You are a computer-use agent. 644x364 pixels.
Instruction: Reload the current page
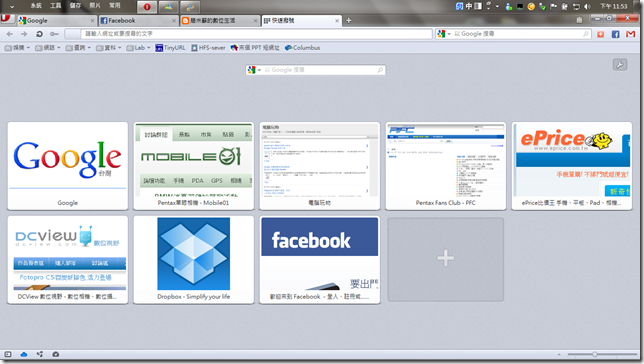[39, 34]
